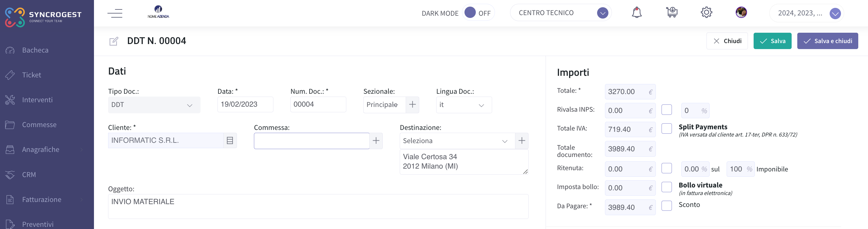The height and width of the screenshot is (229, 868).
Task: Enable Split Payments checkbox
Action: 667,128
